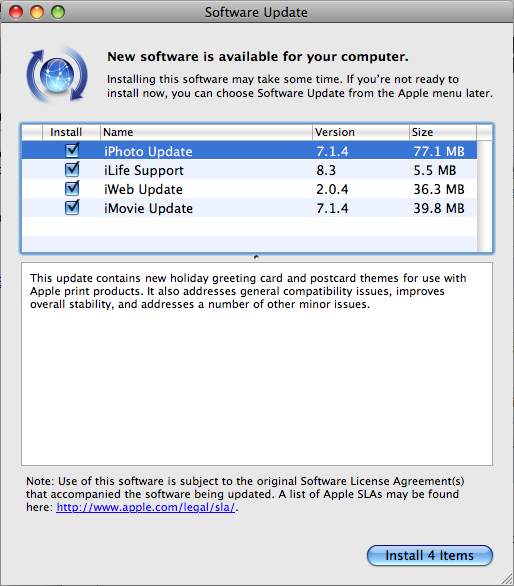
Task: Click the Software Update globe icon
Action: 57,75
